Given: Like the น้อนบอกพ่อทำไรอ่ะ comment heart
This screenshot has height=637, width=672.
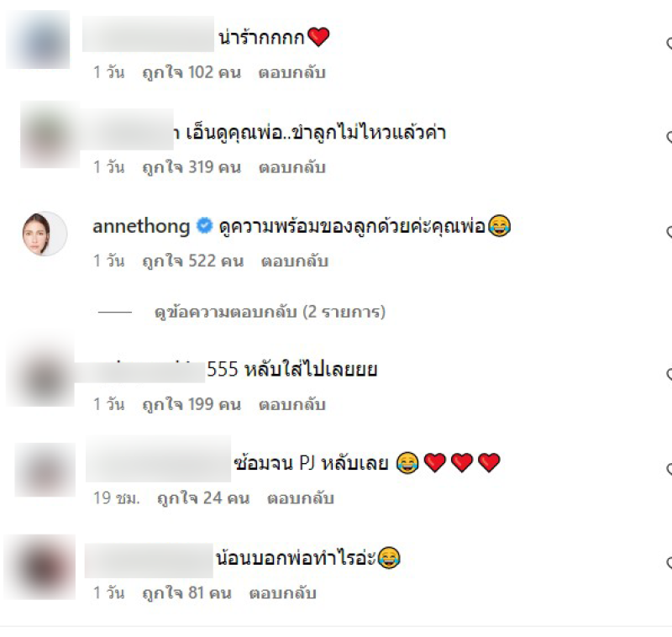Looking at the screenshot, I should [x=669, y=562].
